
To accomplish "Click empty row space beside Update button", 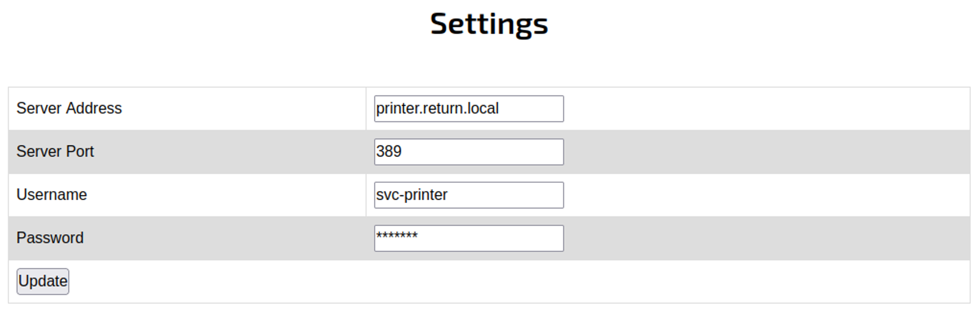I will tap(490, 281).
